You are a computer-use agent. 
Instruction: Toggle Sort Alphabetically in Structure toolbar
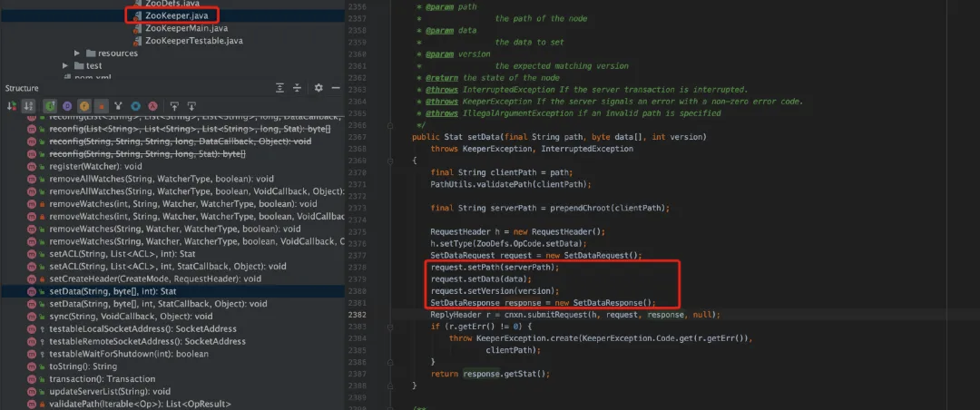pyautogui.click(x=28, y=106)
